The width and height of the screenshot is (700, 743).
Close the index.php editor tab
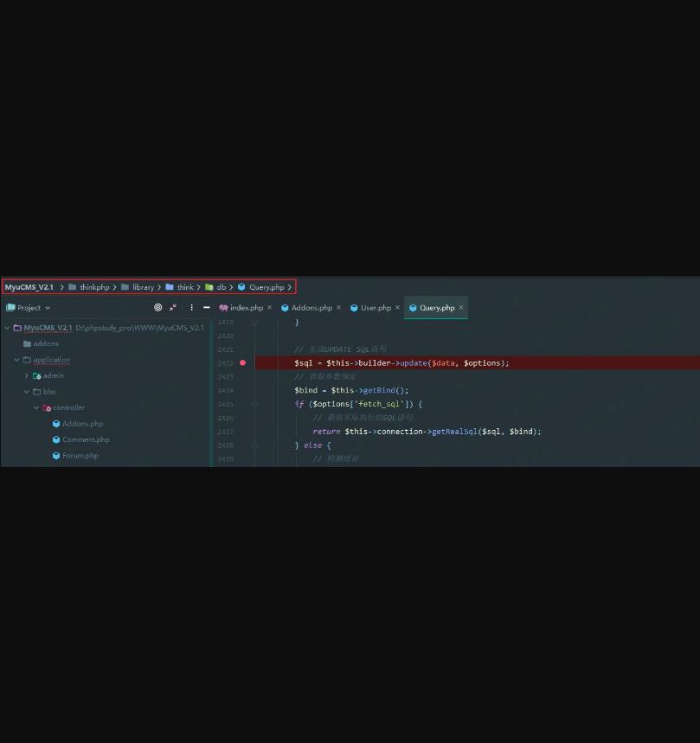[x=269, y=307]
